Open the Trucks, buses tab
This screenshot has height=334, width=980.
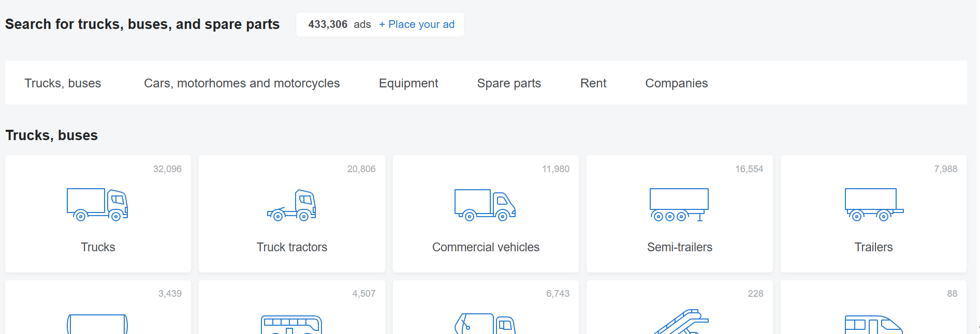click(63, 83)
